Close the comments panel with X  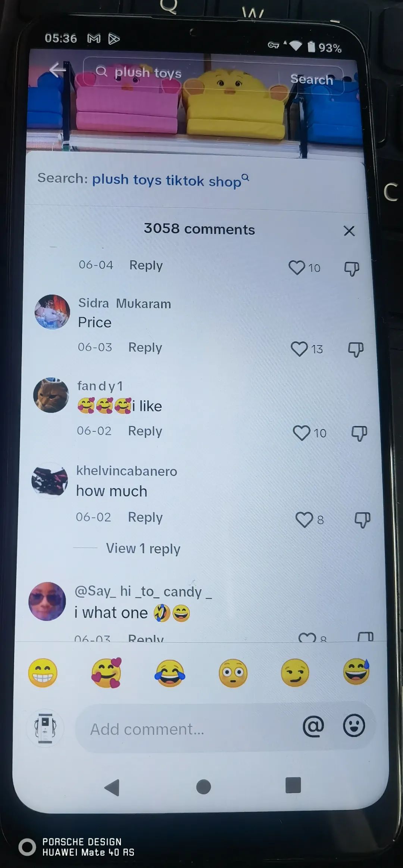349,231
